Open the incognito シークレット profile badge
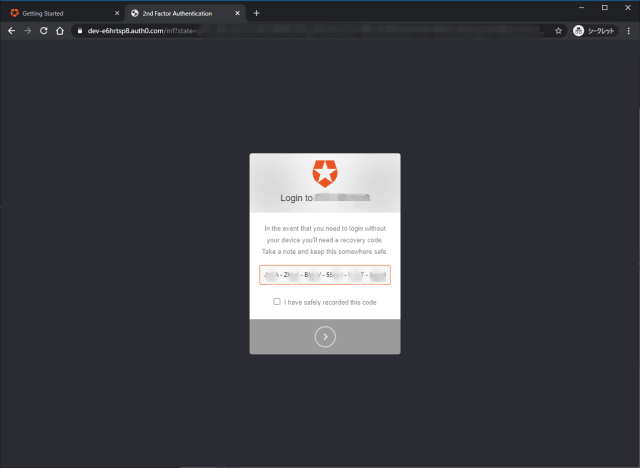This screenshot has width=640, height=468. [x=595, y=31]
